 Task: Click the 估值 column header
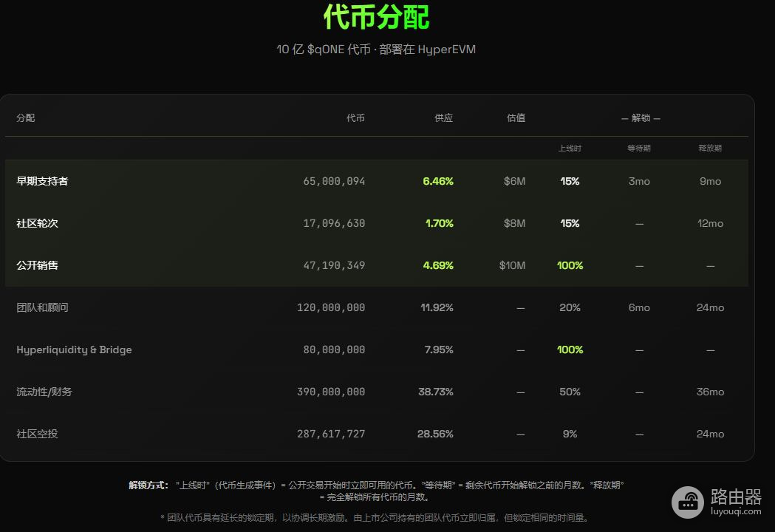click(516, 117)
